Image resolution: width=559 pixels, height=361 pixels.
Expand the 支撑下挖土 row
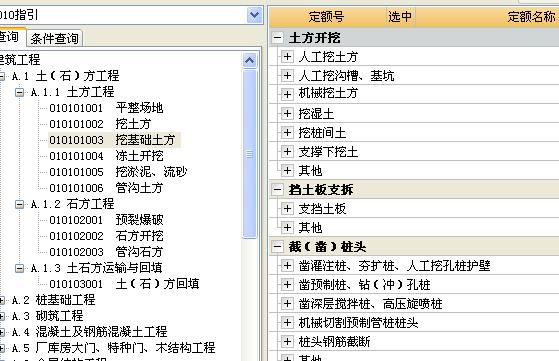[287, 151]
